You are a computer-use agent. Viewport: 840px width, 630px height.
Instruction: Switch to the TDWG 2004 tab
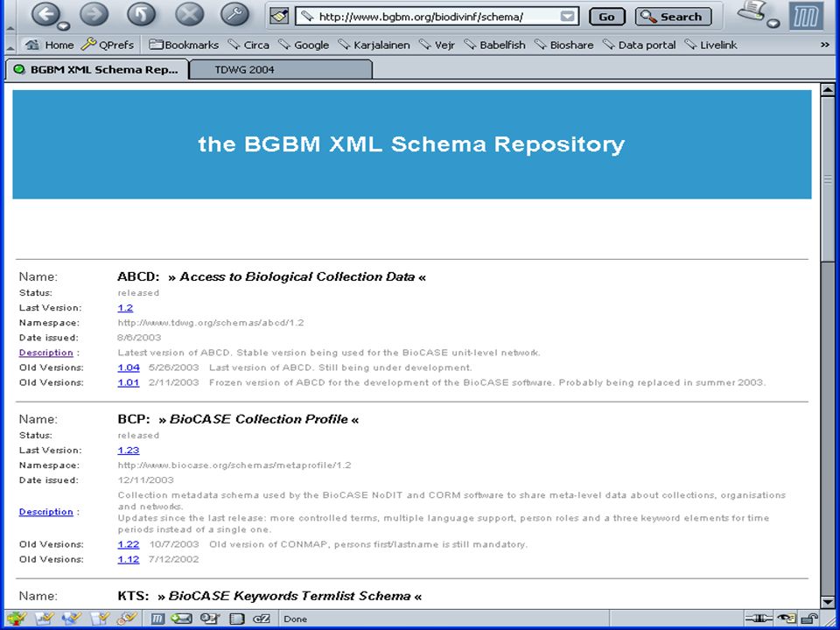click(x=281, y=70)
